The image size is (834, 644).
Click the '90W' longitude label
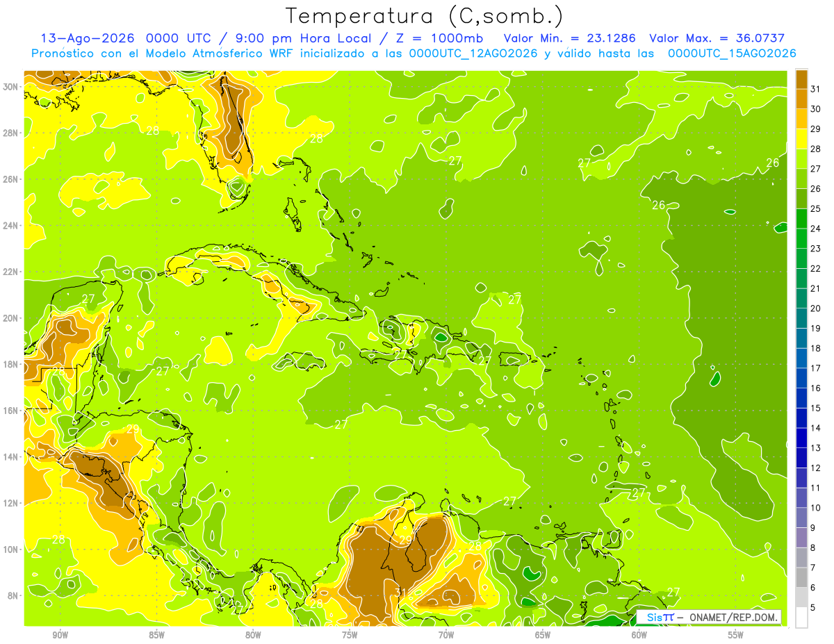pyautogui.click(x=60, y=635)
